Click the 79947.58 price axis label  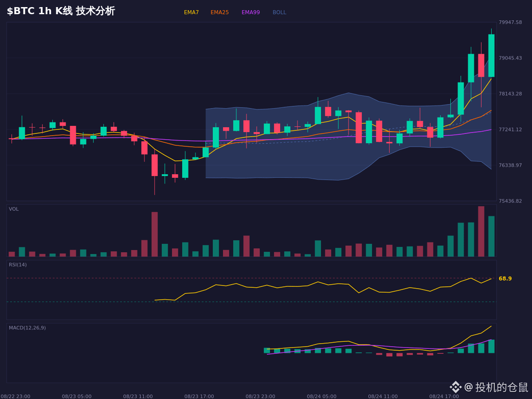pos(510,22)
